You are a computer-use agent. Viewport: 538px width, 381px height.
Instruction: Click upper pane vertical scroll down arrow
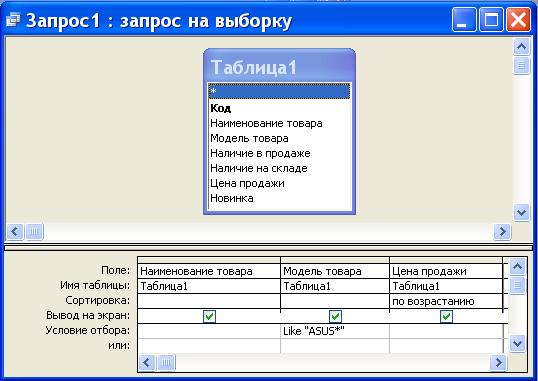pyautogui.click(x=521, y=213)
